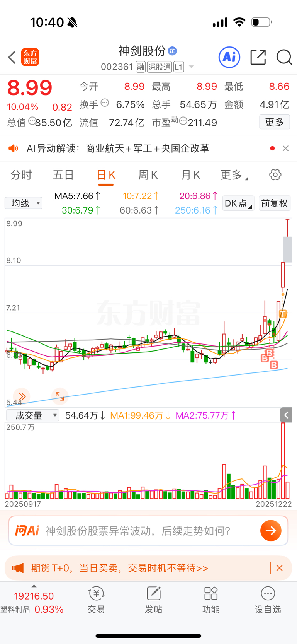Tap the 问Ai question input field

click(x=148, y=530)
